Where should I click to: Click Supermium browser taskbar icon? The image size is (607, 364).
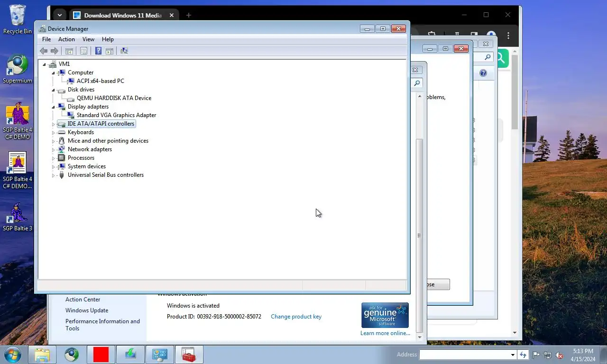click(72, 355)
